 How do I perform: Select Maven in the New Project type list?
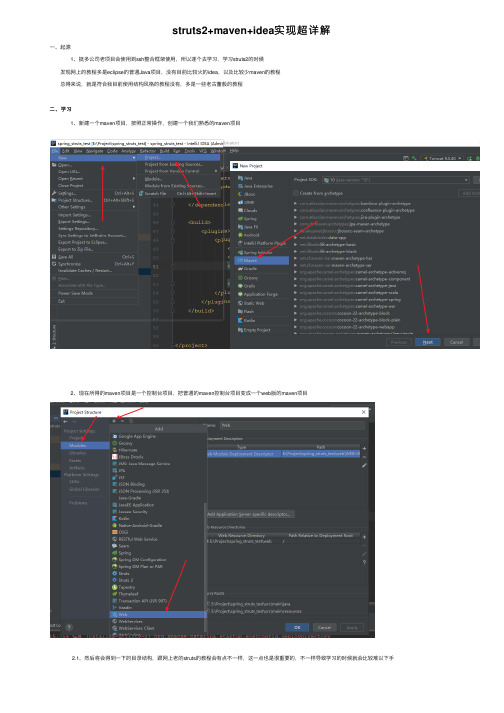pos(262,261)
